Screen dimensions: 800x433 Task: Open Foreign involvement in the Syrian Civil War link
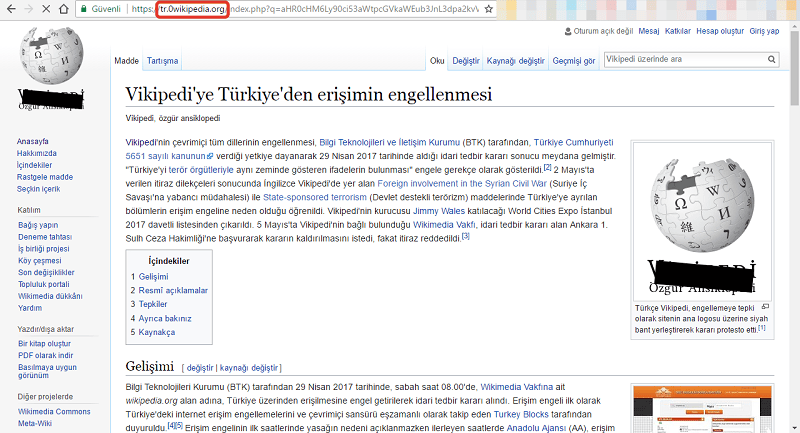tap(462, 184)
